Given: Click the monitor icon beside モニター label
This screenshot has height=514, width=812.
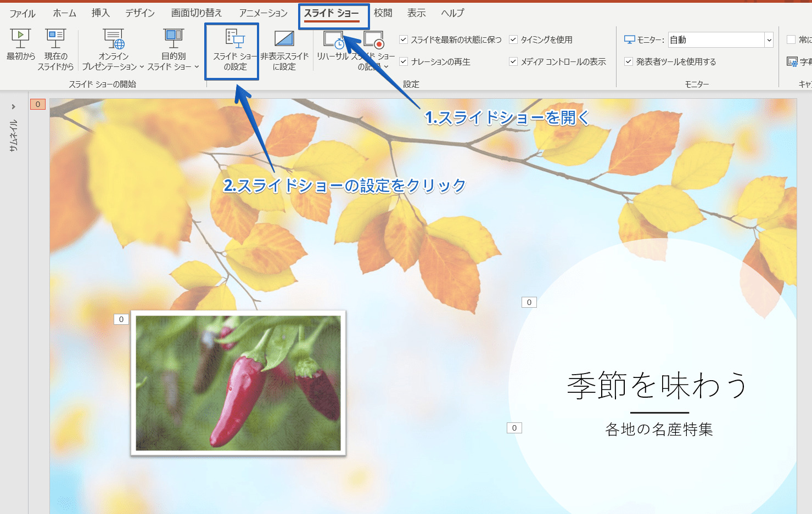Looking at the screenshot, I should 630,40.
